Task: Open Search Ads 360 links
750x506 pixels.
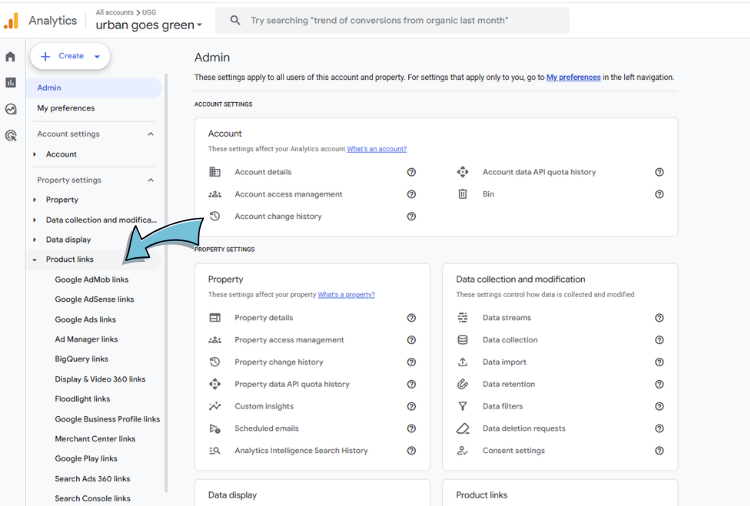Action: coord(92,479)
